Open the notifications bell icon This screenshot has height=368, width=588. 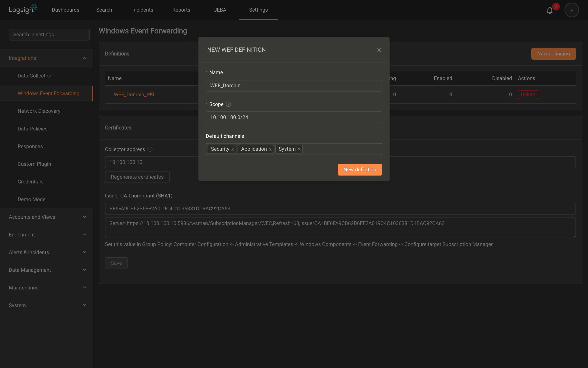(550, 10)
